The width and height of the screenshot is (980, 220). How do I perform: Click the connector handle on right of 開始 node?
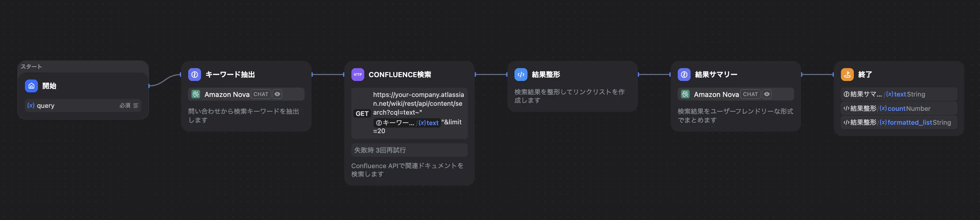pyautogui.click(x=149, y=86)
